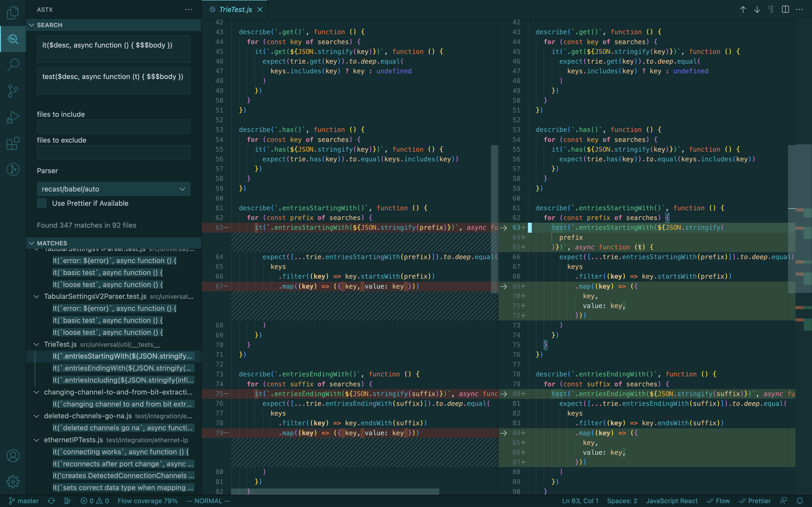Collapse TrieTest.js match group
Image resolution: width=812 pixels, height=507 pixels.
(x=36, y=344)
